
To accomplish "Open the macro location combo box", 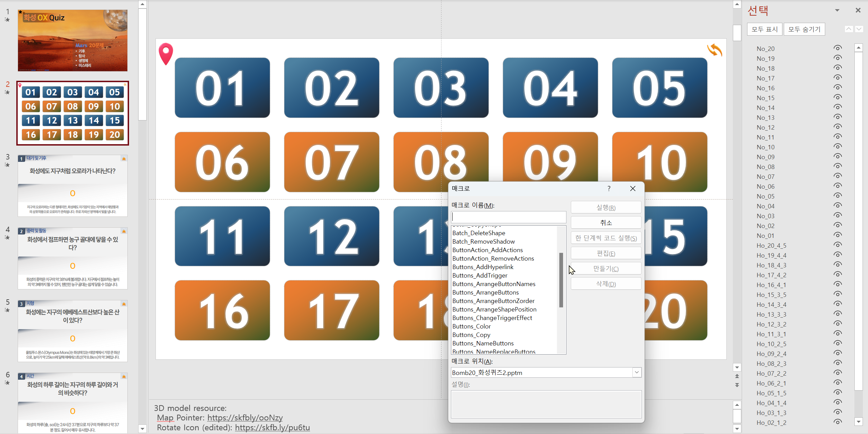I will tap(636, 373).
